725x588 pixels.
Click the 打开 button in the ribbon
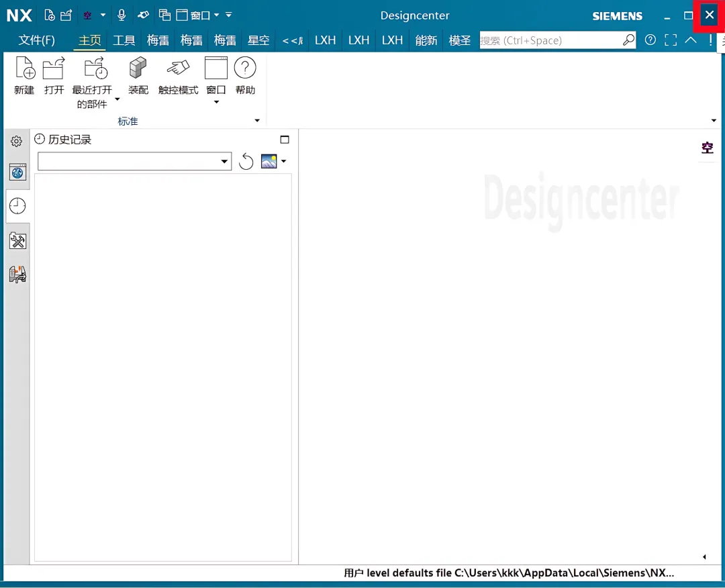click(x=54, y=75)
